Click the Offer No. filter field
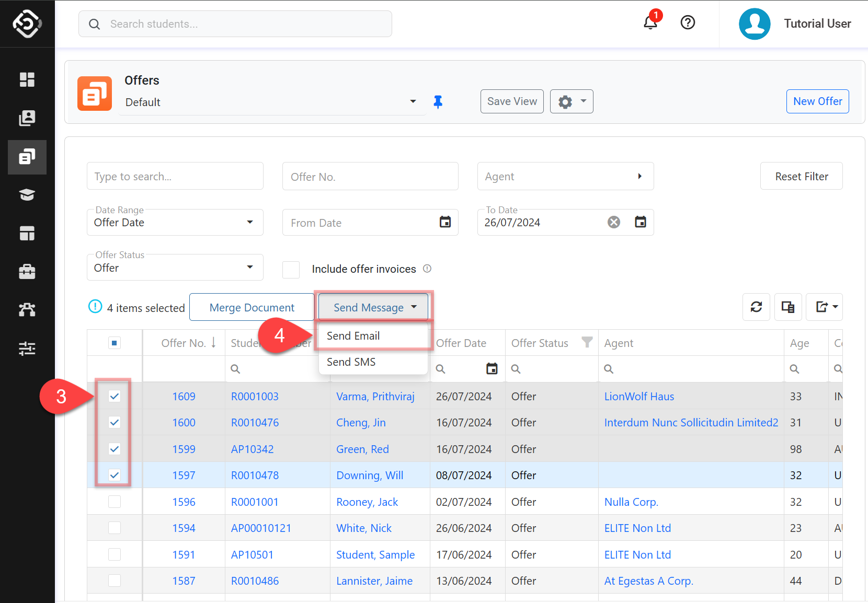 click(x=370, y=176)
